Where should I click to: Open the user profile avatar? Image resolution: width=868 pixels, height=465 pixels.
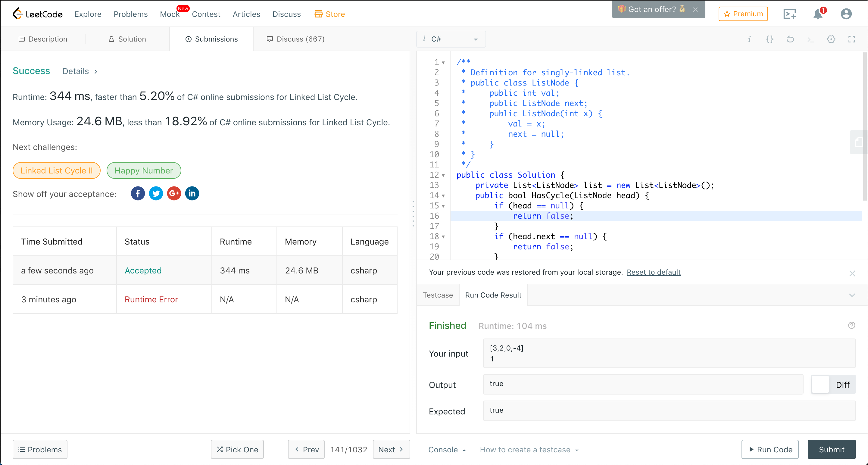point(846,14)
